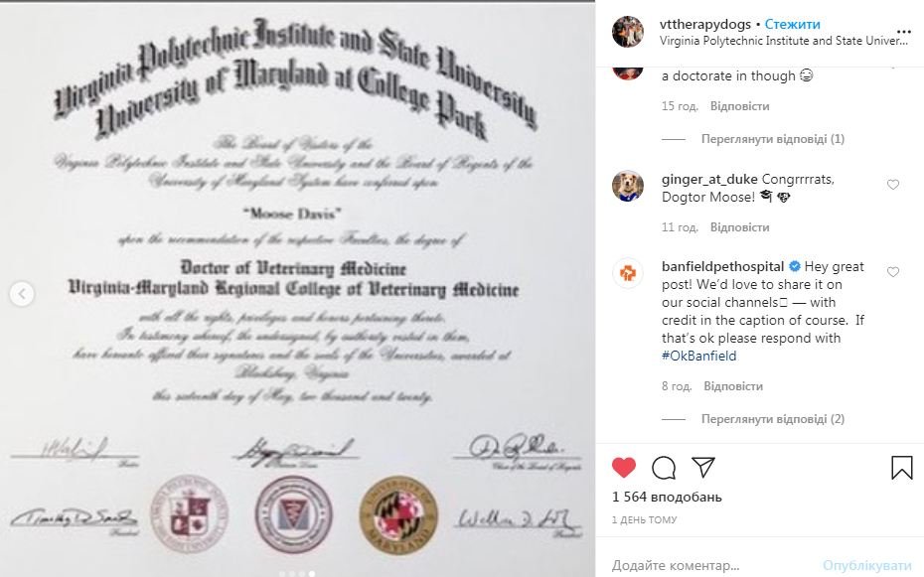
Task: Go to the previous image with the left arrow
Action: coord(23,293)
